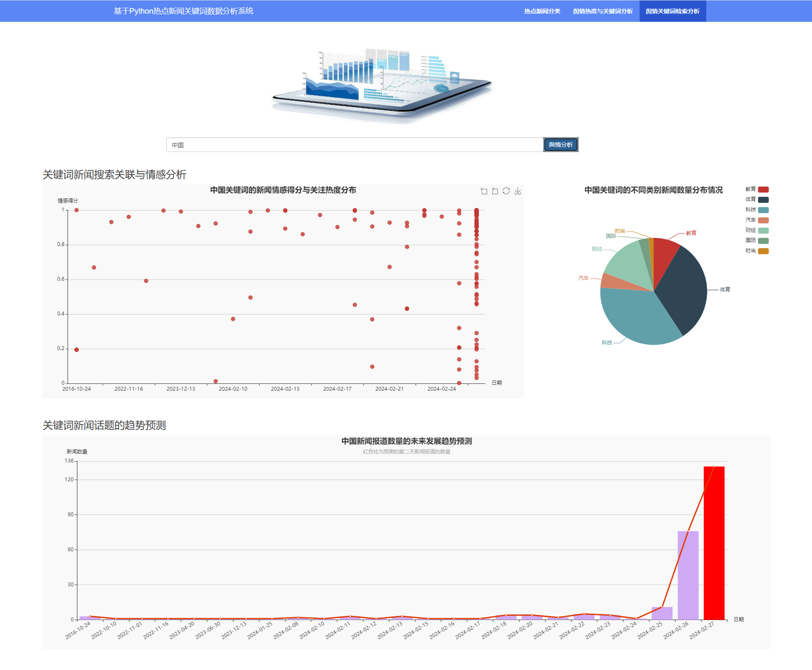
Task: Click the area zoom icon on scatter chart
Action: point(484,191)
